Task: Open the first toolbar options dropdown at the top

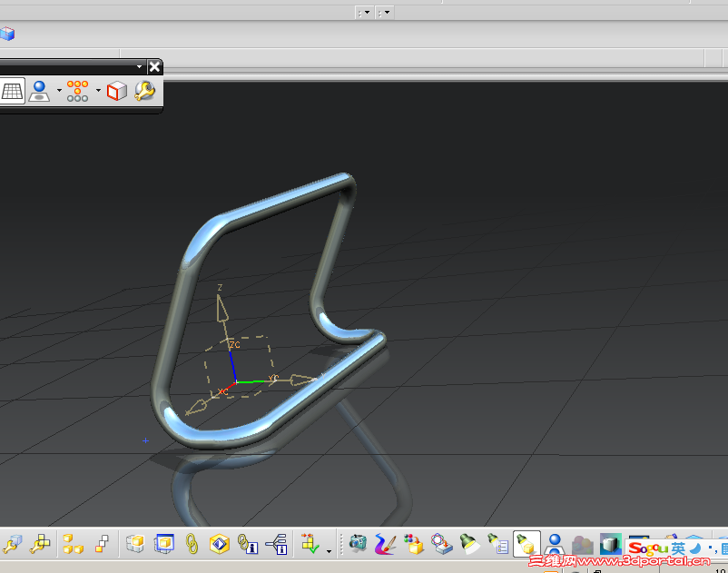Action: pos(365,13)
